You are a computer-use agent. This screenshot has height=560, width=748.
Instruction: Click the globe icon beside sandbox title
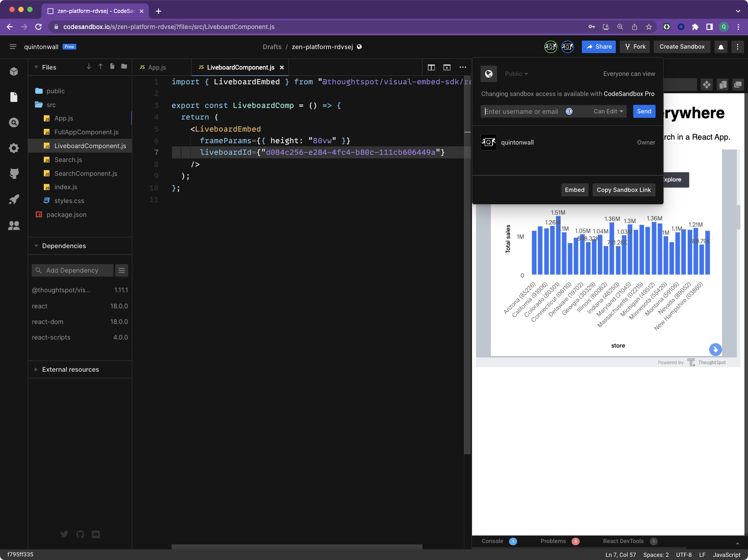click(359, 47)
